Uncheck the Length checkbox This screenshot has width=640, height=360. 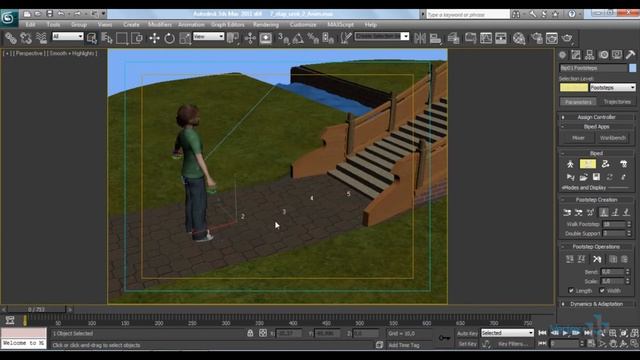pos(571,291)
